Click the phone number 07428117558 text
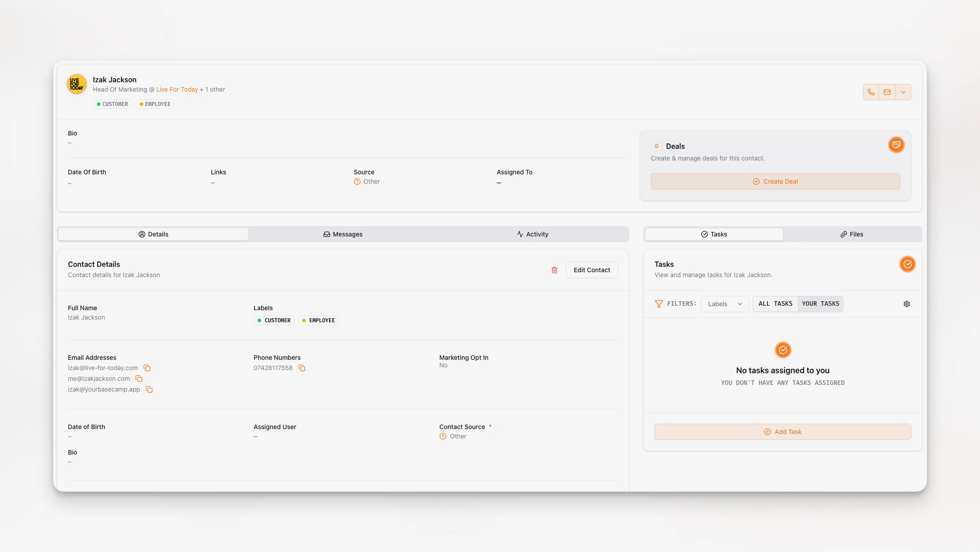 coord(273,368)
